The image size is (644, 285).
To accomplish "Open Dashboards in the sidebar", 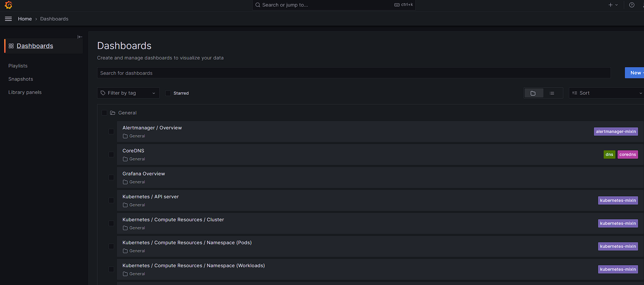I will click(x=35, y=46).
